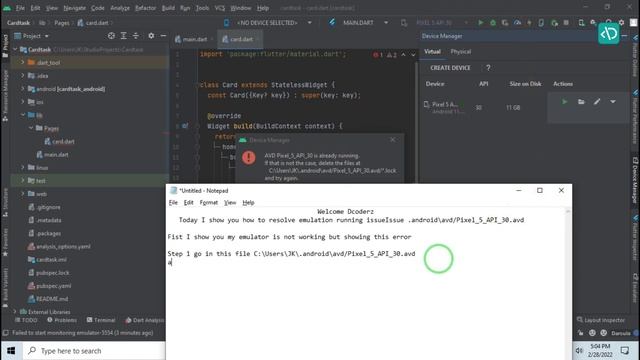Click the previous highlighted error up arrow in the editor
Viewport: 640px width, 360px height.
(403, 54)
